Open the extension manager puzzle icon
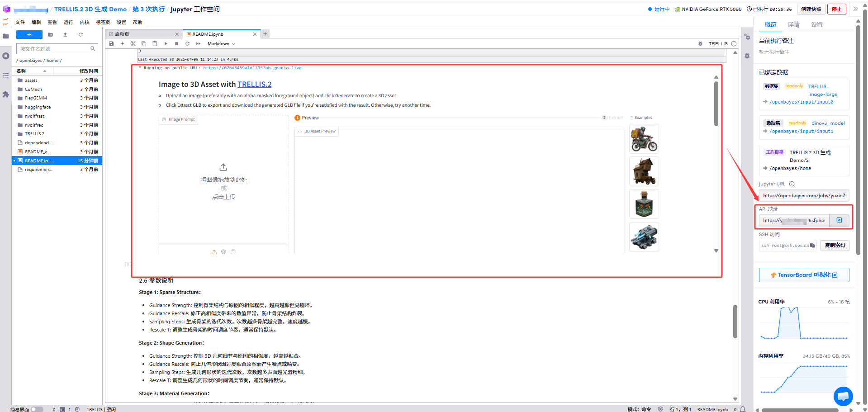 5,94
